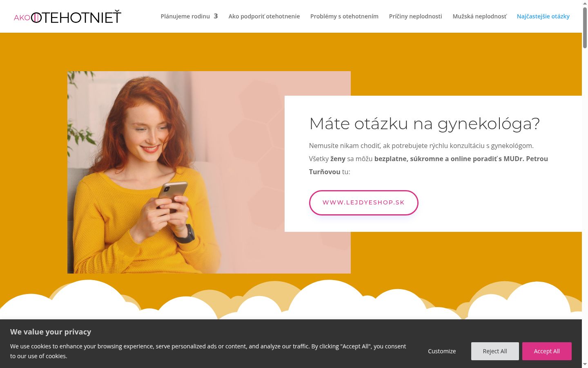
Task: Select Mužská neplodnosť menu item
Action: click(x=479, y=16)
